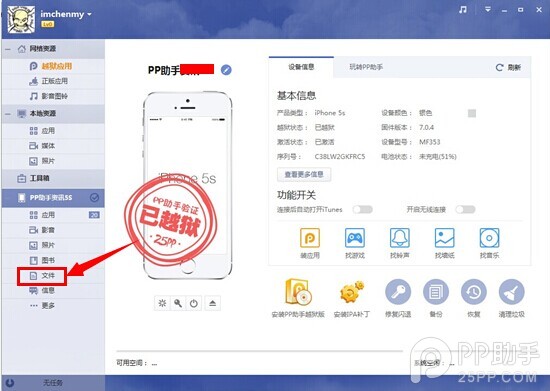Toggle the 开启无线连接 switch
Viewport: 550px width, 391px height.
[465, 210]
